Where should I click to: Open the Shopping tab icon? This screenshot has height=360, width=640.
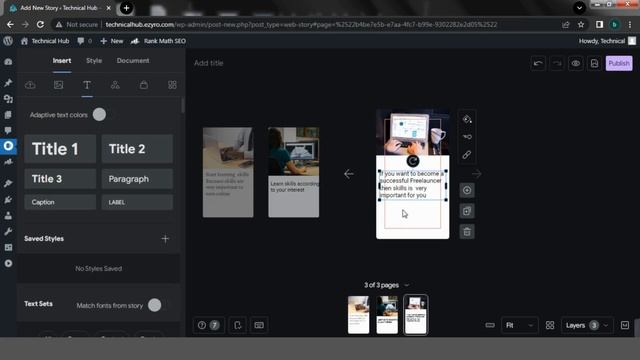pos(144,85)
